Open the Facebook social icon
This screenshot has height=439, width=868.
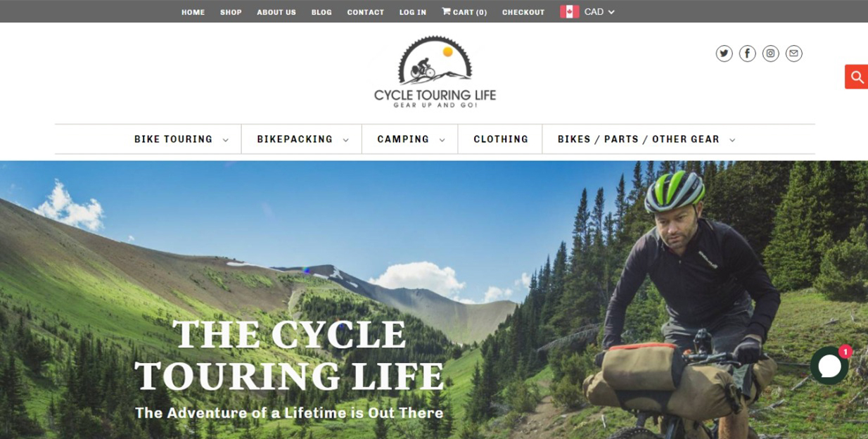pyautogui.click(x=747, y=53)
